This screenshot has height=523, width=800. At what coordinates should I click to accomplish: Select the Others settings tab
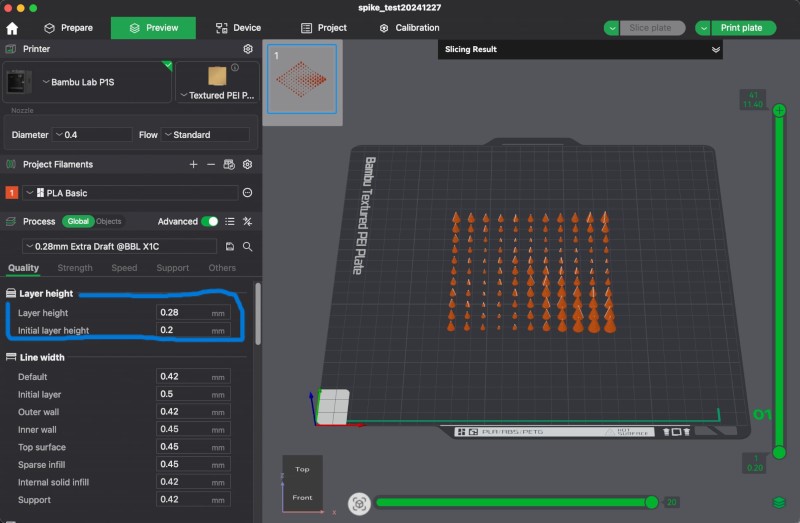(222, 268)
